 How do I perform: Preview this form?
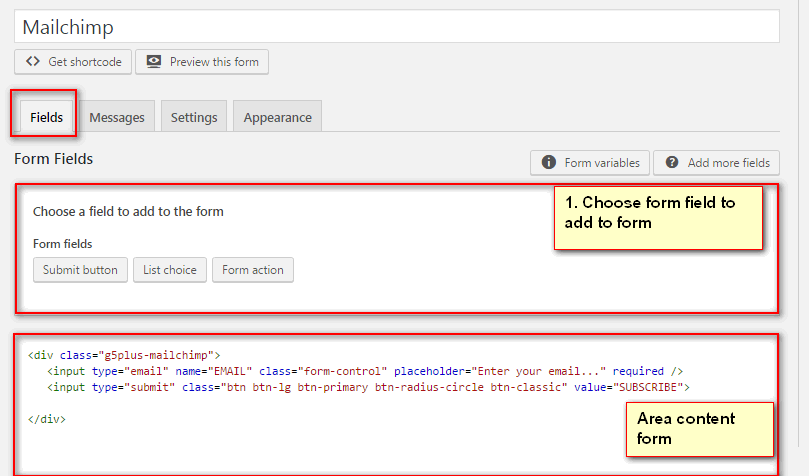pos(202,62)
